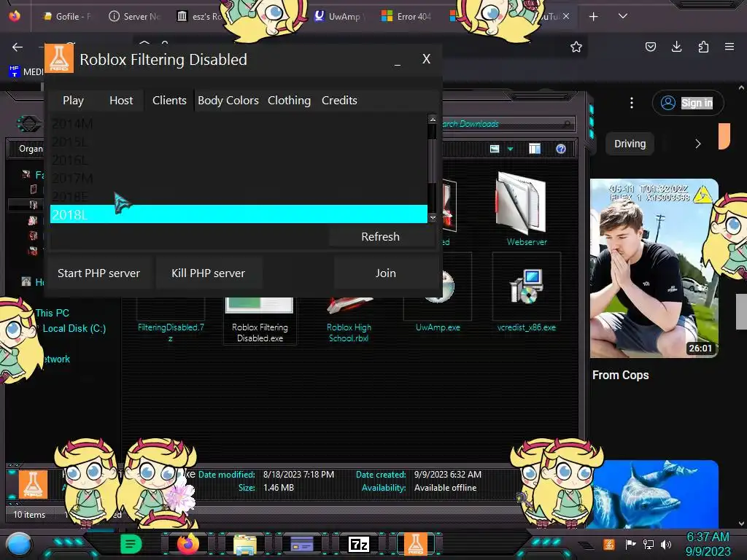Select the 2014M client entry
The width and height of the screenshot is (747, 560).
239,124
